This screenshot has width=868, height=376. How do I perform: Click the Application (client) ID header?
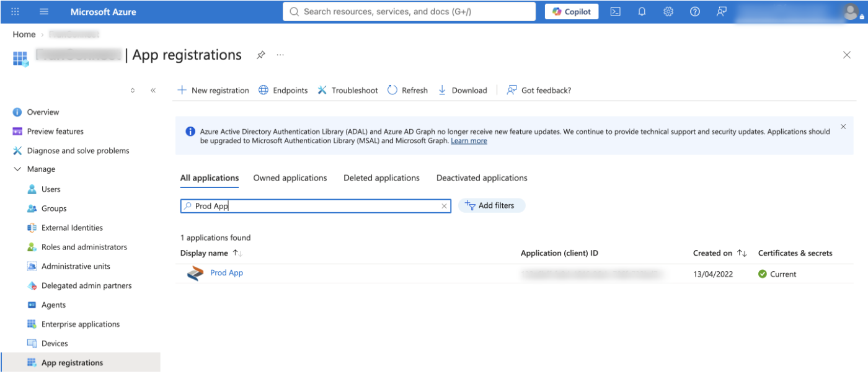click(x=559, y=253)
